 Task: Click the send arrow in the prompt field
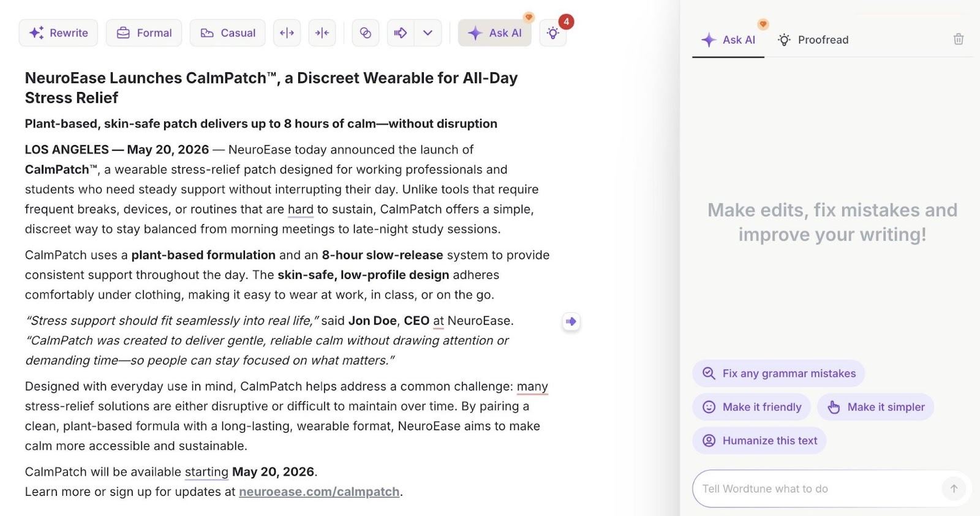pos(954,488)
